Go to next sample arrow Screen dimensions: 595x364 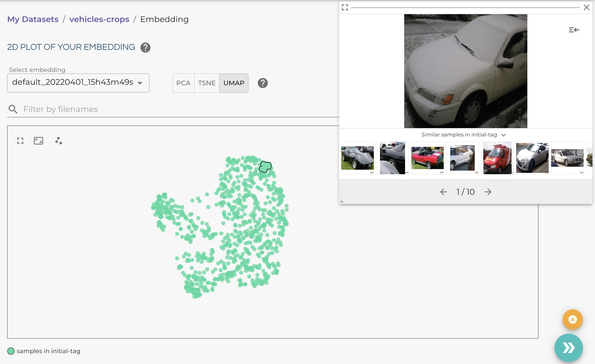click(488, 192)
